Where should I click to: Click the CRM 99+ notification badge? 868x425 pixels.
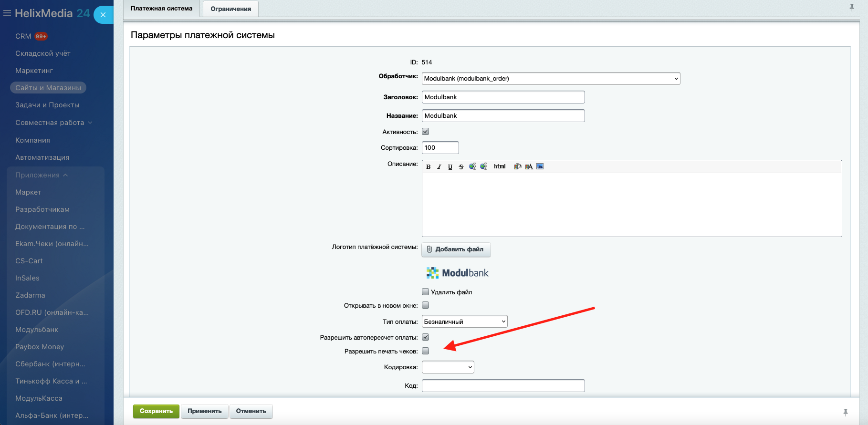pos(41,36)
